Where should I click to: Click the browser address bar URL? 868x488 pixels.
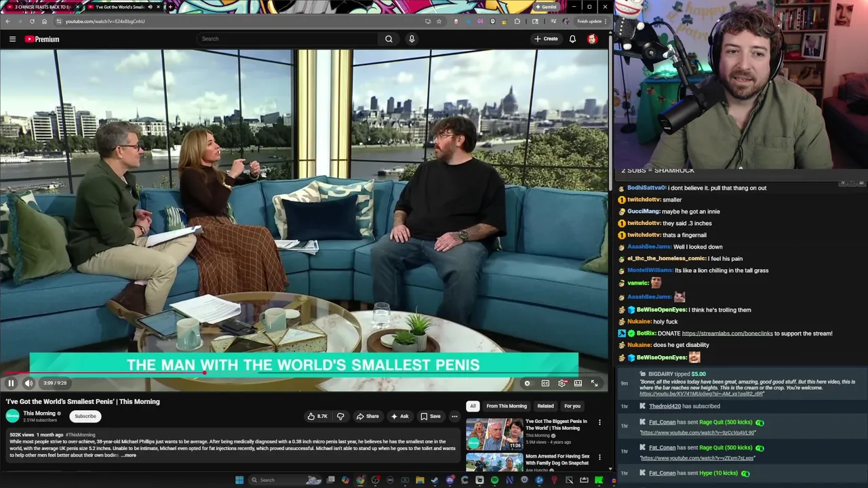click(x=105, y=21)
